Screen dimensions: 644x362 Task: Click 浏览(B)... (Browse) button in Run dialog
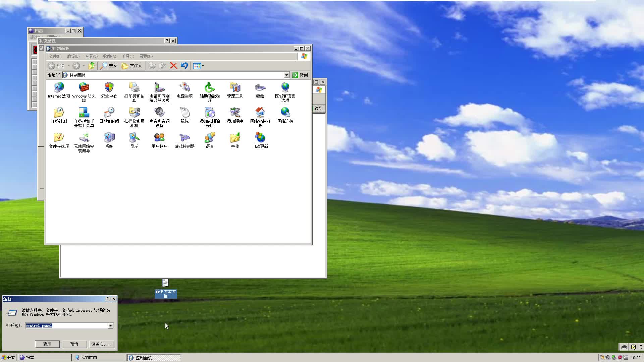[101, 344]
